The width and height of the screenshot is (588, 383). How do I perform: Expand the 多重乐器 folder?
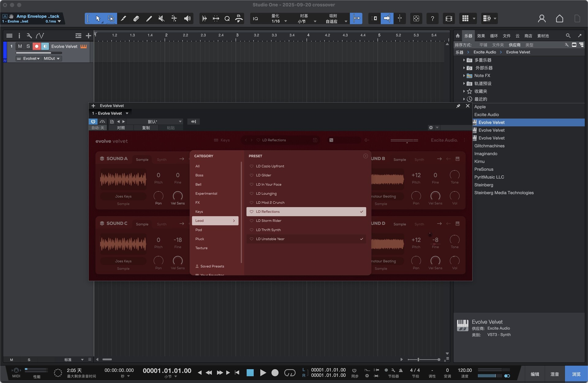point(464,60)
